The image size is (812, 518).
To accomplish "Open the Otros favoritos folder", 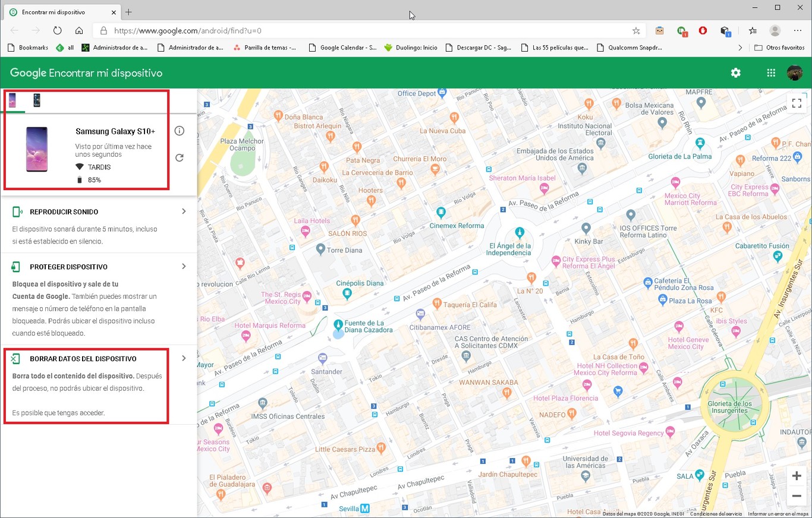I will 779,48.
